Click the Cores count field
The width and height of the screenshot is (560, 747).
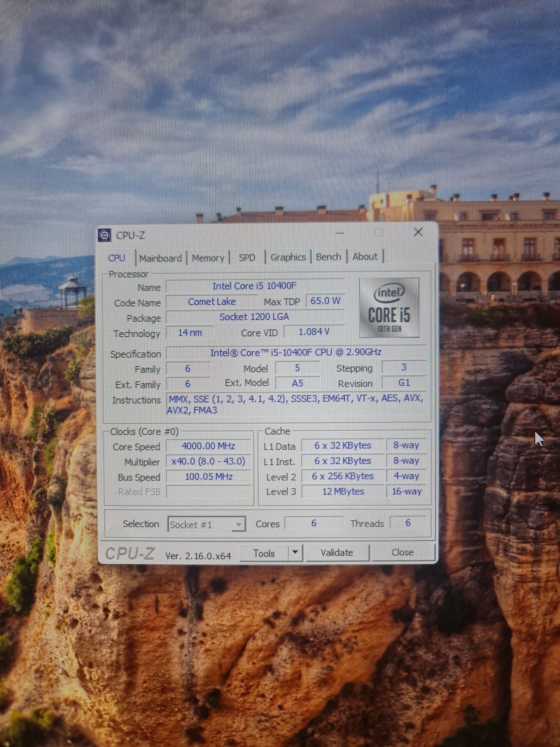click(314, 523)
